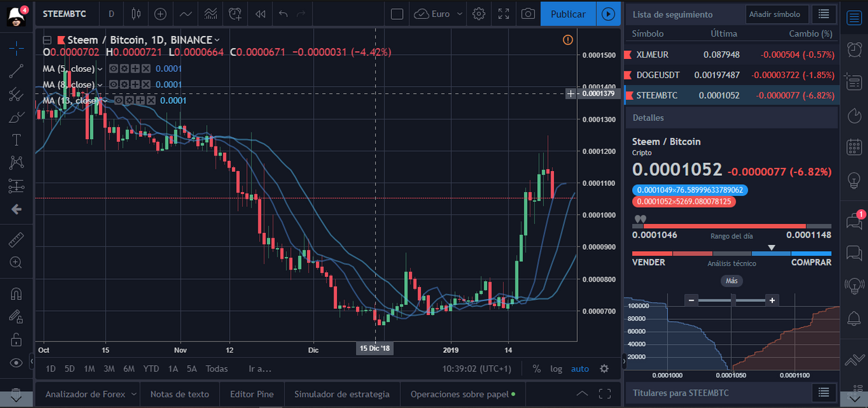Expand MA (8, close) dropdown arrow
Screen dimensions: 868x408
click(x=100, y=84)
